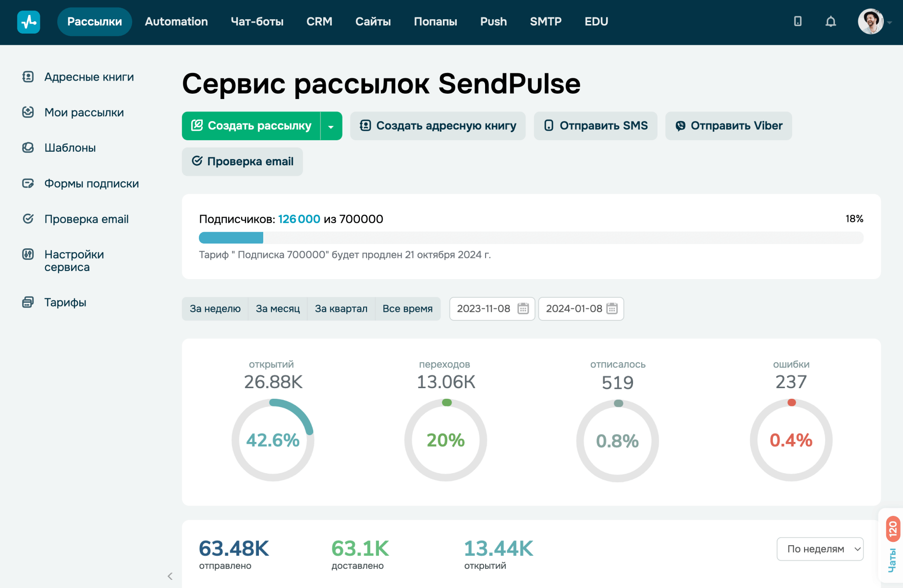Switch to the Рассылки tab

coord(95,22)
